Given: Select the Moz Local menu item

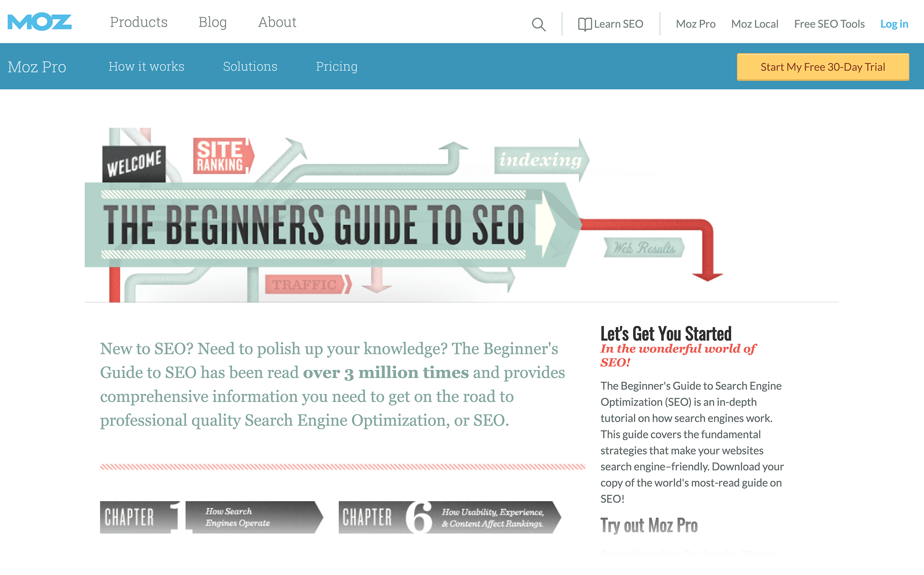Looking at the screenshot, I should tap(755, 24).
